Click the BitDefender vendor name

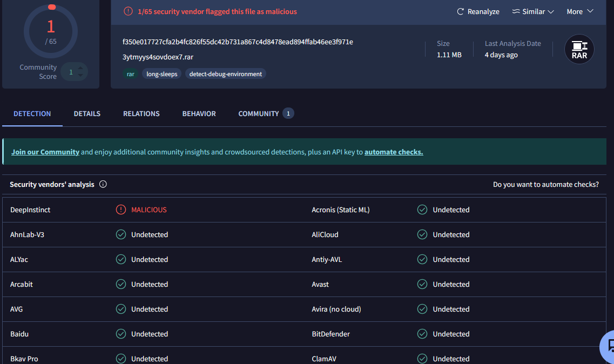point(331,334)
